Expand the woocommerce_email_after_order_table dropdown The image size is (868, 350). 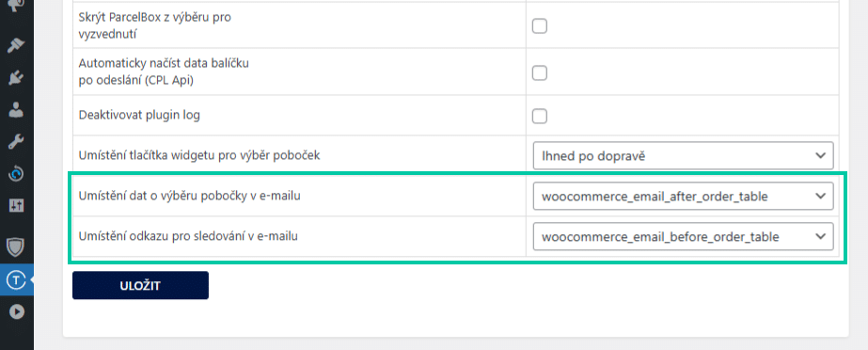[x=683, y=196]
